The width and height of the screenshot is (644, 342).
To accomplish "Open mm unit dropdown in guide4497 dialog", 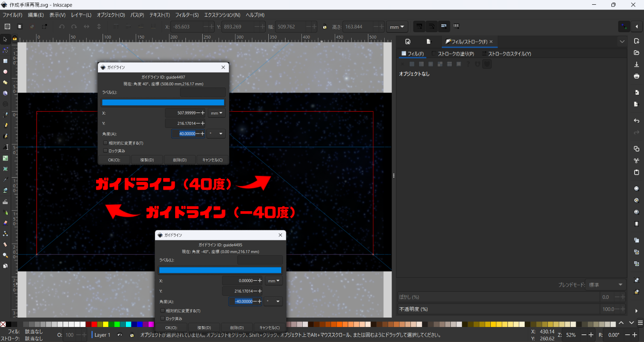I will [216, 113].
